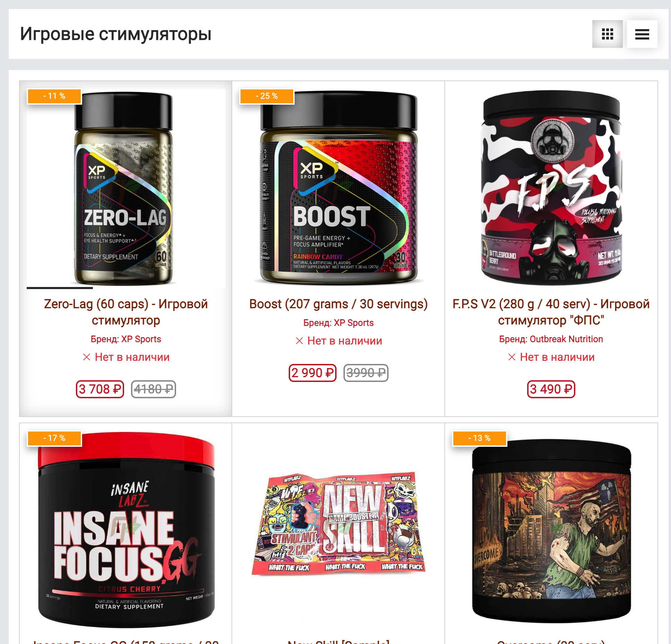Image resolution: width=671 pixels, height=644 pixels.
Task: Click the -25 % discount badge
Action: [267, 96]
